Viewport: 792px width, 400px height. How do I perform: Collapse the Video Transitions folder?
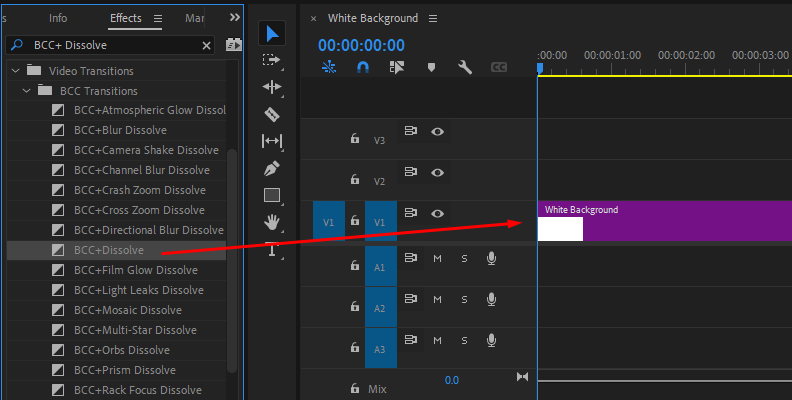[15, 71]
